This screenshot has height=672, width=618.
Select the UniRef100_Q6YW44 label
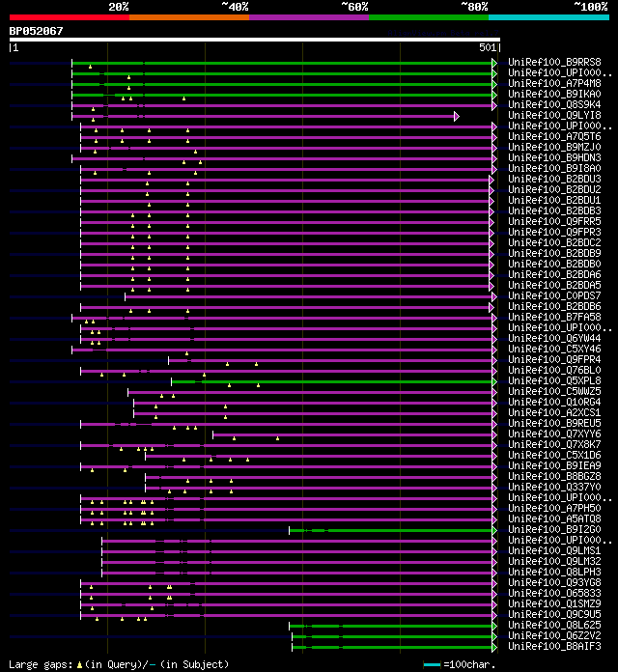coord(554,338)
